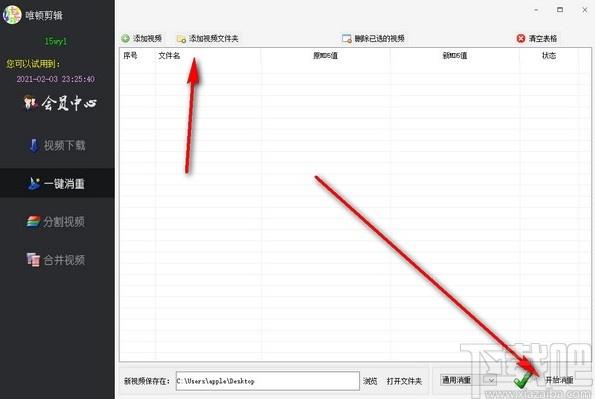Click the username 15wy1 text
The width and height of the screenshot is (595, 399).
point(56,41)
